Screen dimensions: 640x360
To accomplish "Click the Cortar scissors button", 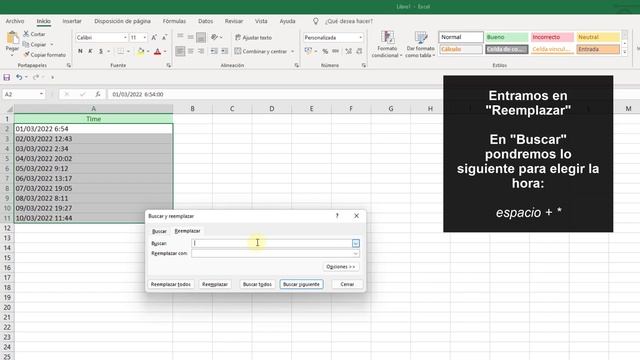I will (x=34, y=34).
